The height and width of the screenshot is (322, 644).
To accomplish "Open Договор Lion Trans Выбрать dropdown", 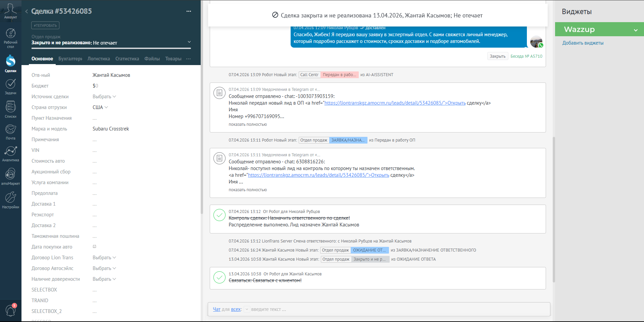I will 104,258.
